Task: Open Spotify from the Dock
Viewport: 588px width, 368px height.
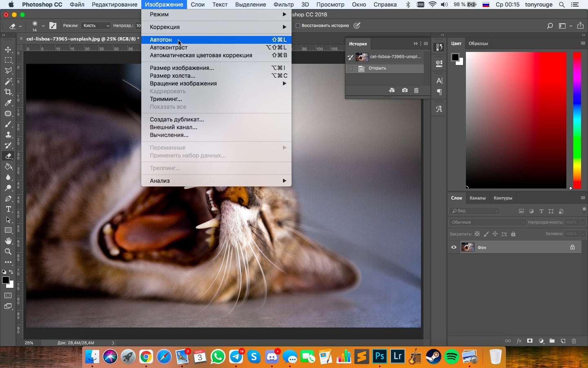Action: click(x=451, y=357)
